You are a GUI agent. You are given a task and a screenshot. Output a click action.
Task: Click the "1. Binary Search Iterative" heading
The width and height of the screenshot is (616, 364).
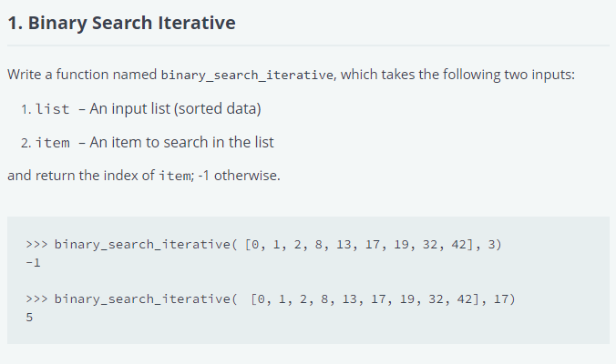click(121, 23)
